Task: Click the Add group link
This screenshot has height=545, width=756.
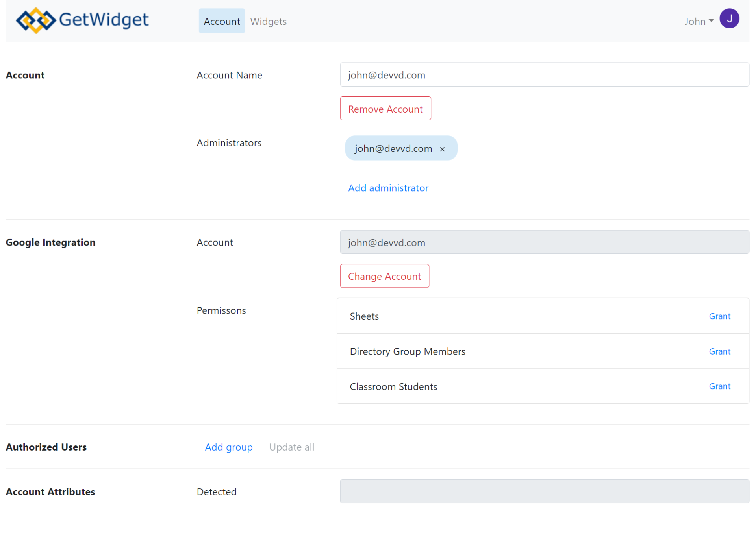Action: click(x=228, y=447)
